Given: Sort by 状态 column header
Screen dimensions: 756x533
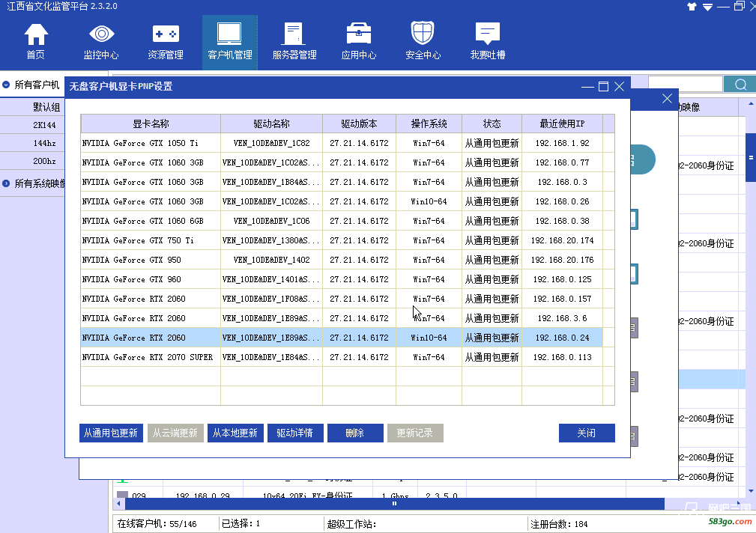Looking at the screenshot, I should click(x=492, y=124).
